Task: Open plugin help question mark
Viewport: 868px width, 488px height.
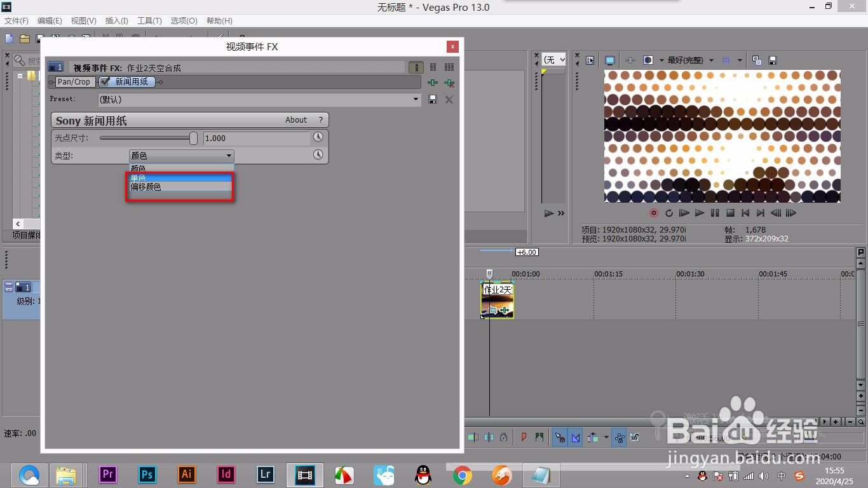Action: (321, 120)
